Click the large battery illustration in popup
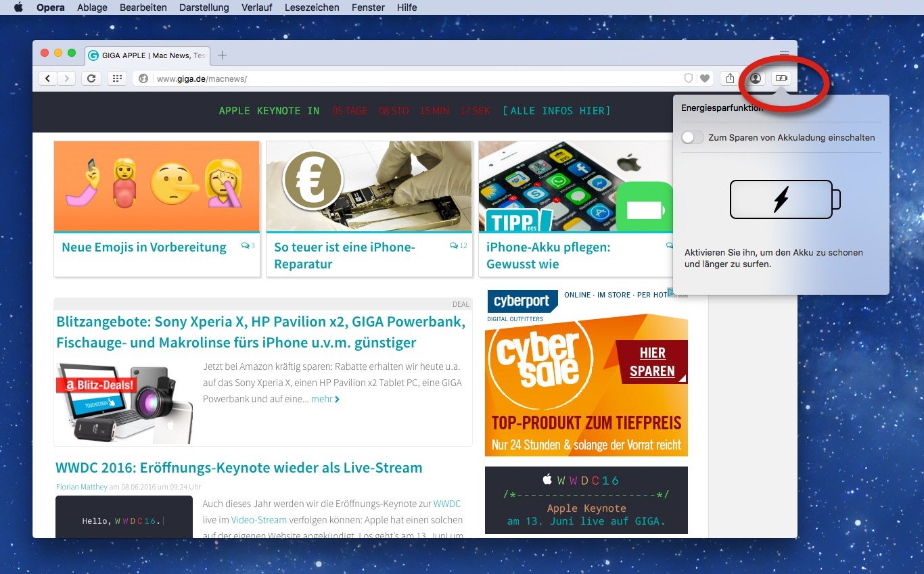924x574 pixels. (x=785, y=199)
